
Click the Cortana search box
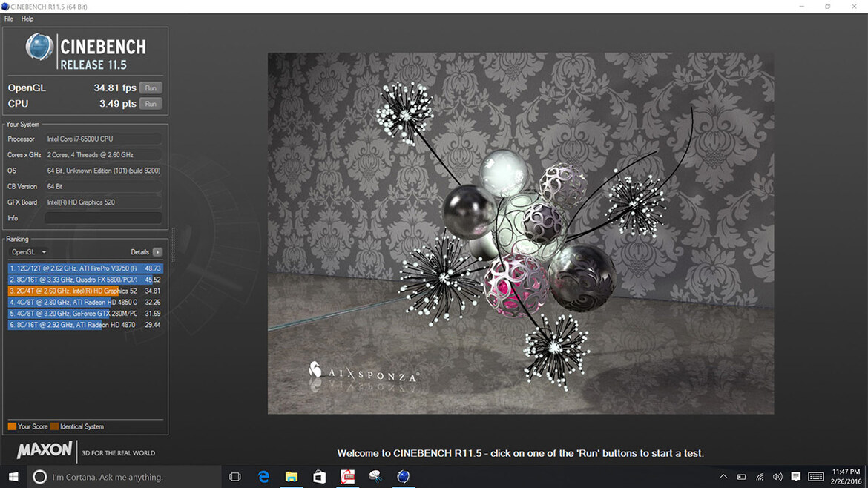coord(124,476)
